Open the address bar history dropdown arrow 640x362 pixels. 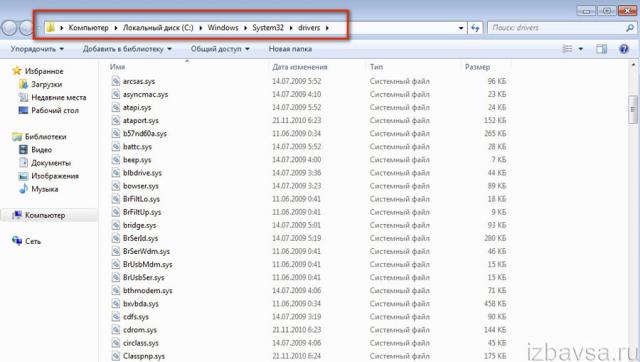[461, 28]
